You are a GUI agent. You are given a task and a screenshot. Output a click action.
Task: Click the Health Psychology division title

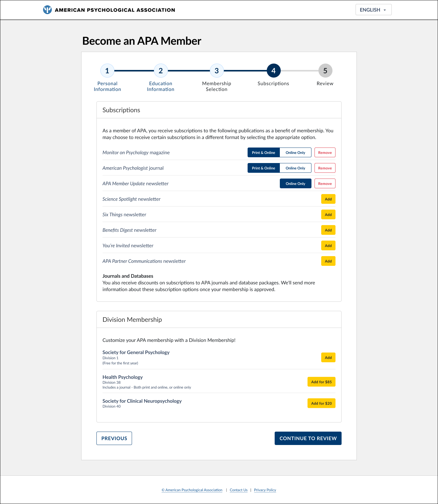point(123,377)
